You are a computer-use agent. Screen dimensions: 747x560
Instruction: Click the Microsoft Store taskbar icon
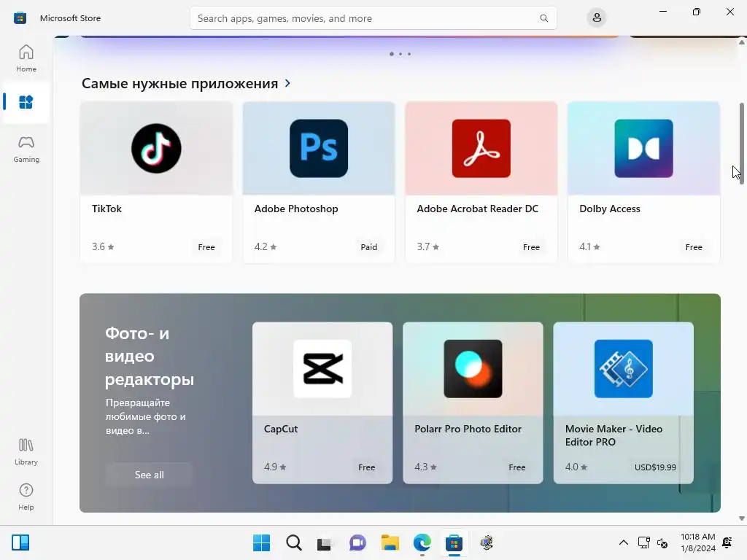pos(454,542)
